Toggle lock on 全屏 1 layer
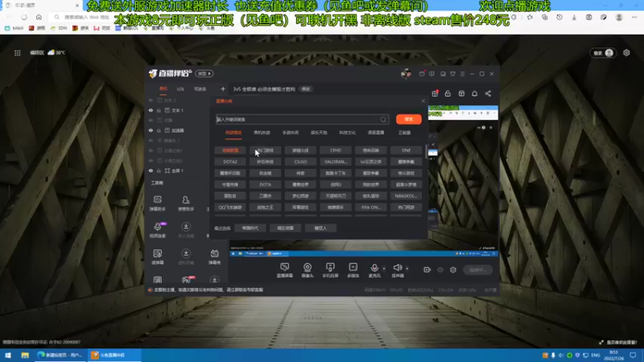The image size is (644, 362). [159, 171]
